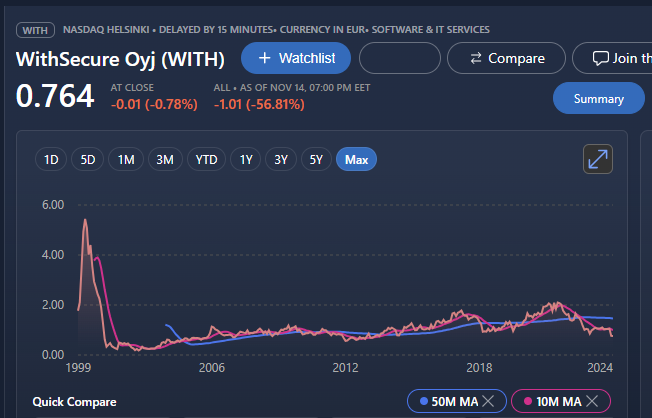This screenshot has height=418, width=652.
Task: Display the 3Y price history
Action: point(281,159)
